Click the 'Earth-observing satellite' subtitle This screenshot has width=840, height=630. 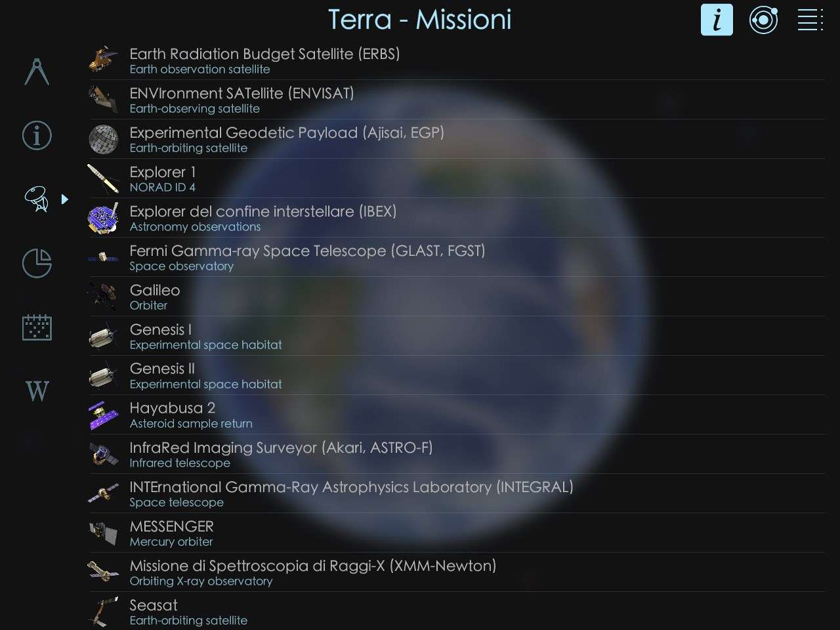(195, 108)
